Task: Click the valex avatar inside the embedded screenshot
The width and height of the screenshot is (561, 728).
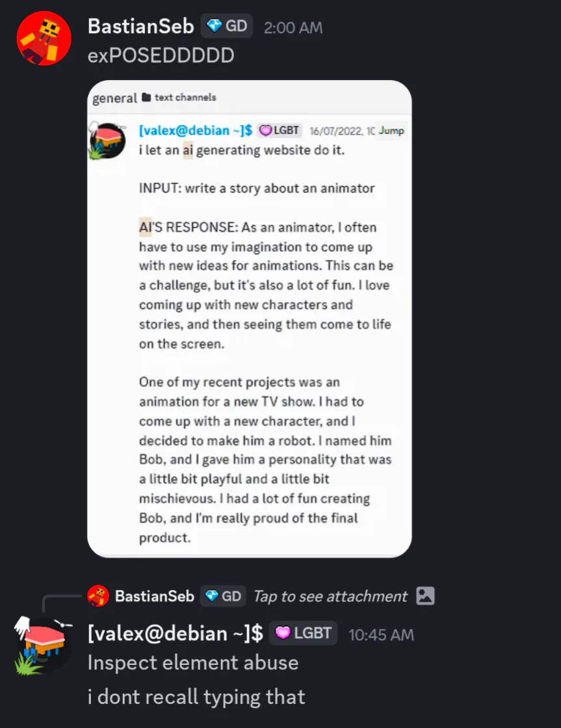Action: coord(107,141)
